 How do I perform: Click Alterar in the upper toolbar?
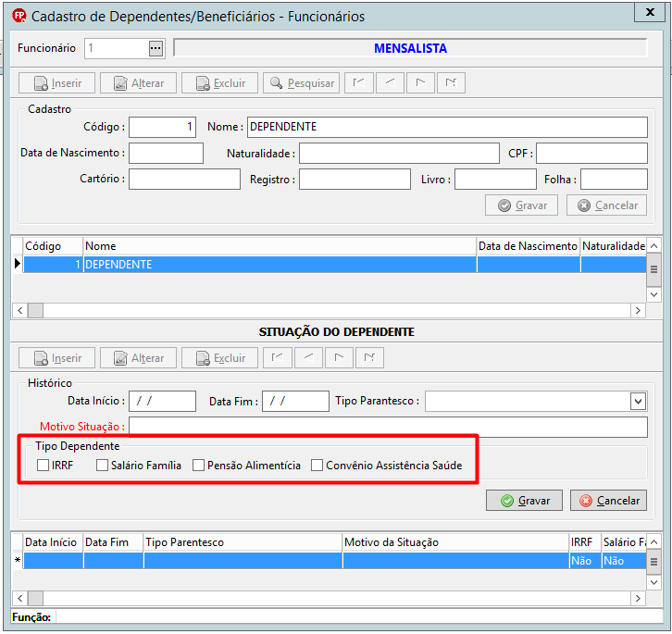coord(139,83)
